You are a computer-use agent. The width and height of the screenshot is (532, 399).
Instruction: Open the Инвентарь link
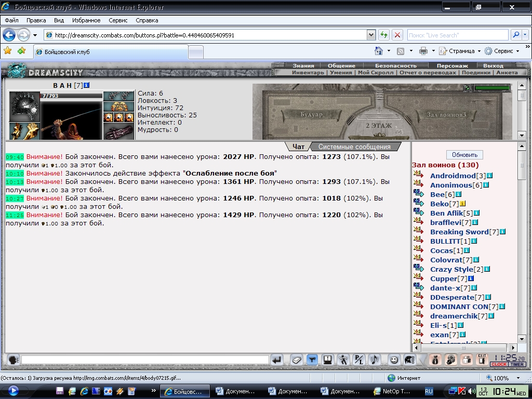pyautogui.click(x=308, y=72)
